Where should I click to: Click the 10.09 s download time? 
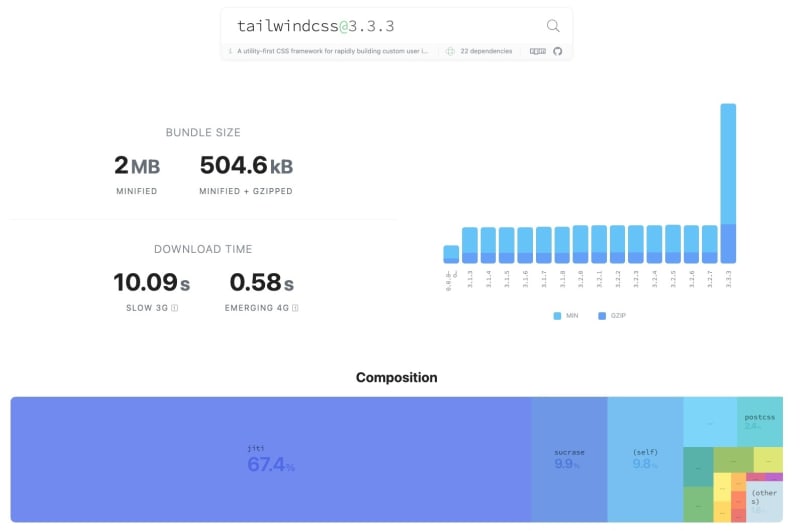click(x=152, y=282)
